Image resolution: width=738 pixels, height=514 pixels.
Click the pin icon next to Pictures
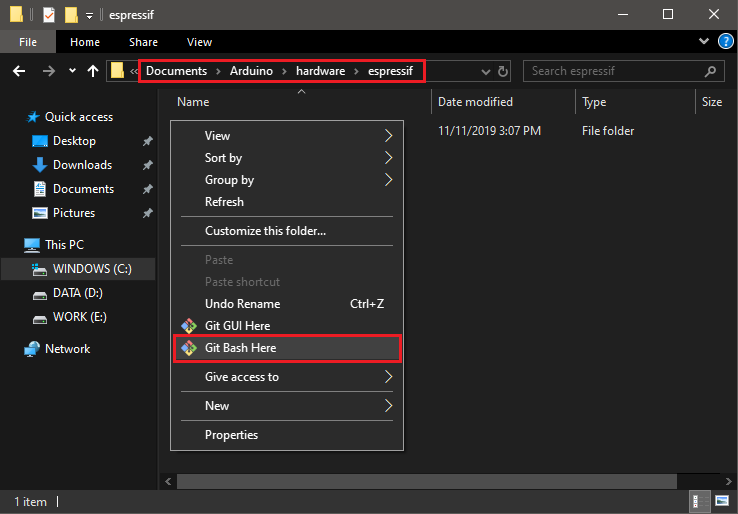148,213
